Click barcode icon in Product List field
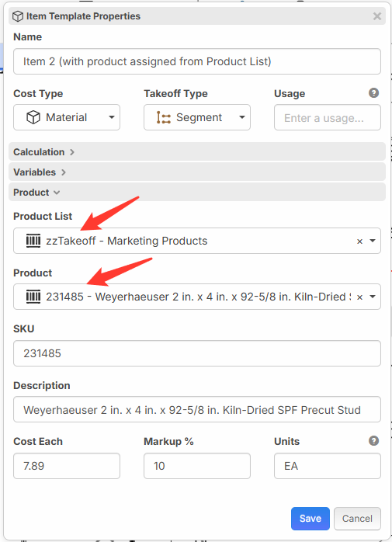Viewport: 392px width, 542px height. [33, 241]
